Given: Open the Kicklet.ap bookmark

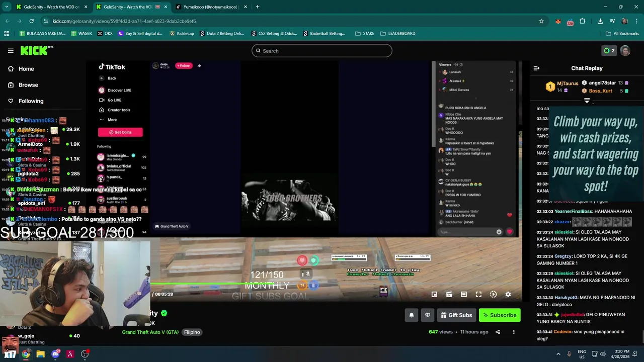Looking at the screenshot, I should [x=182, y=34].
